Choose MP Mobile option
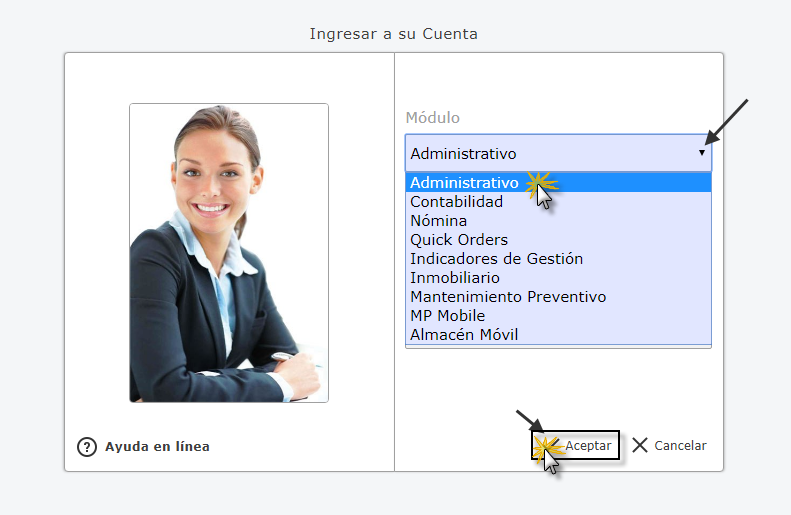 (558, 316)
